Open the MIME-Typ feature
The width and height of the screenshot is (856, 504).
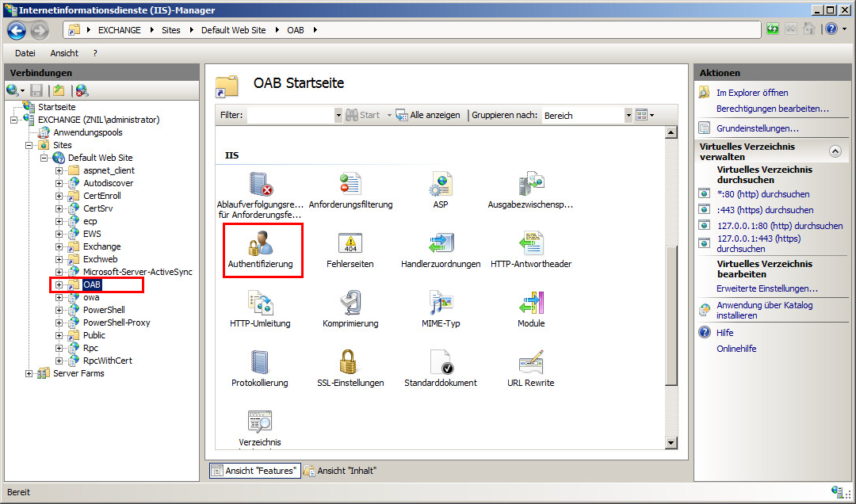point(441,304)
